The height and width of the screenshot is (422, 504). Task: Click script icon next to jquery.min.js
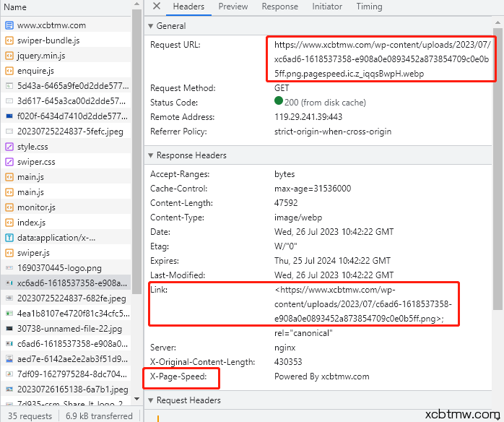click(x=9, y=56)
